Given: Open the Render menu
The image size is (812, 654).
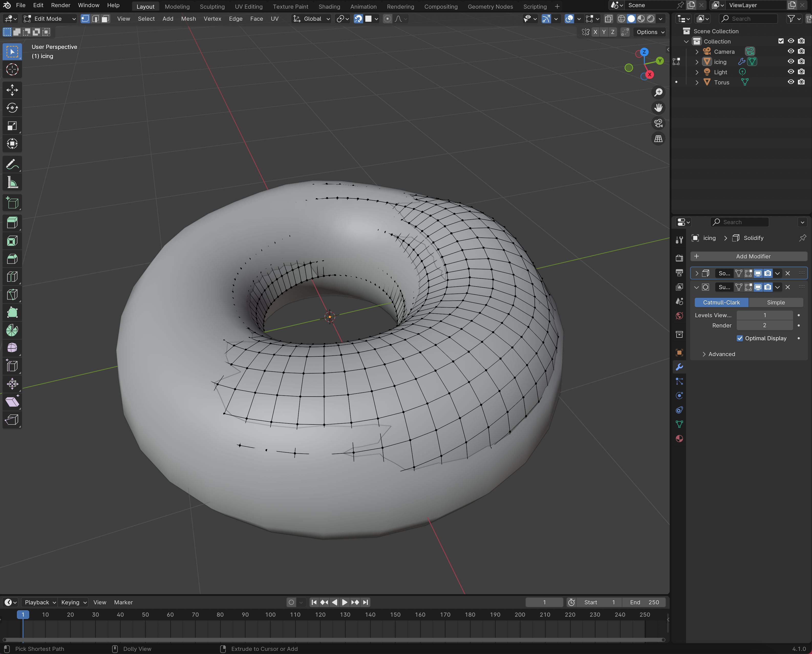Looking at the screenshot, I should coord(61,5).
